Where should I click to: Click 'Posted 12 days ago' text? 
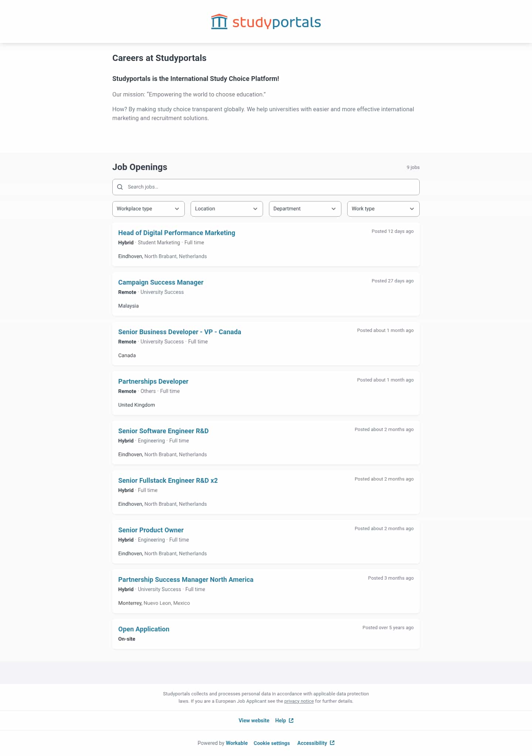392,231
